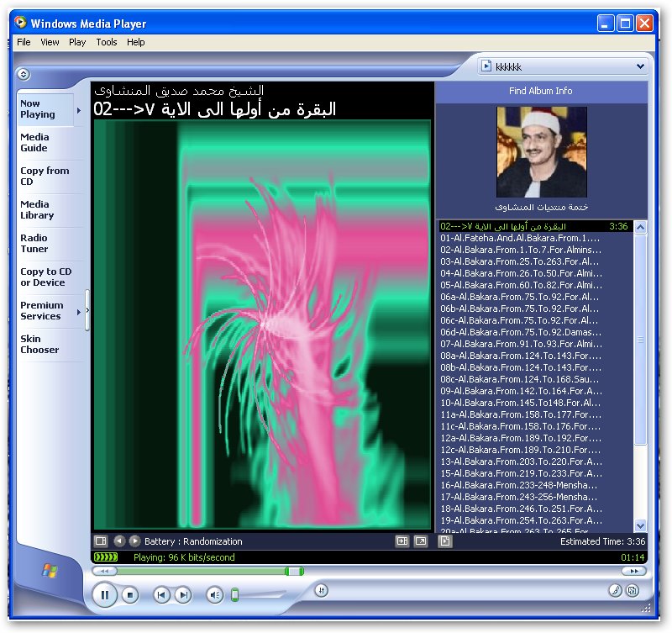Expand the Premium Services submenu arrow
Screen dimensions: 672x633
(79, 312)
